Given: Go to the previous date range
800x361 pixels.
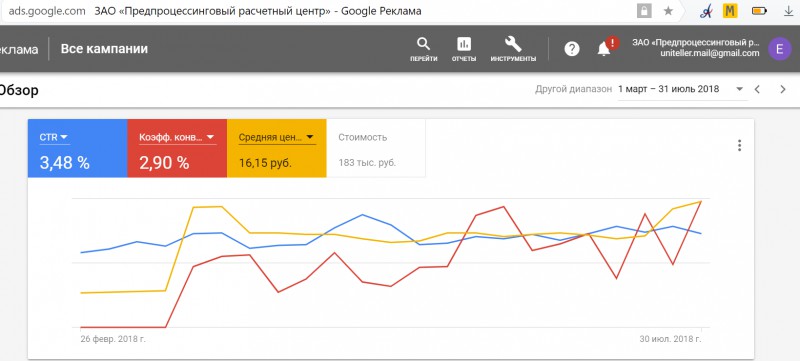Looking at the screenshot, I should (x=758, y=89).
